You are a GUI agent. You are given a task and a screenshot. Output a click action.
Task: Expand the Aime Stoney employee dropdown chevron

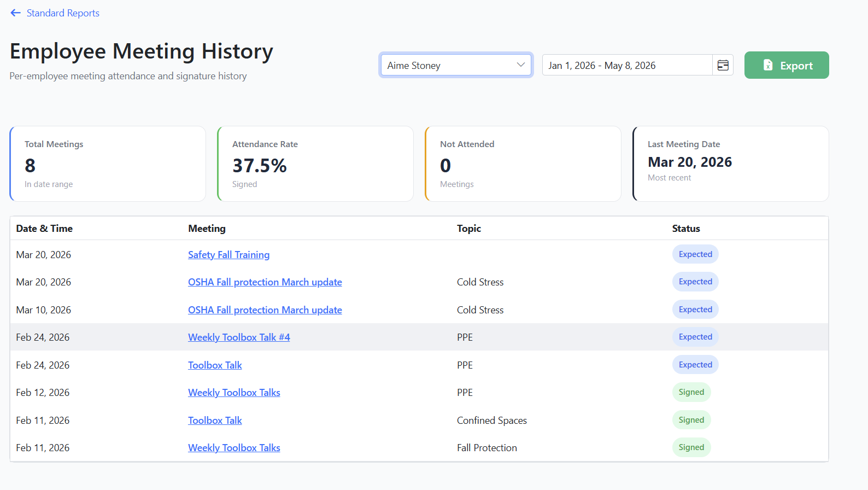[520, 65]
